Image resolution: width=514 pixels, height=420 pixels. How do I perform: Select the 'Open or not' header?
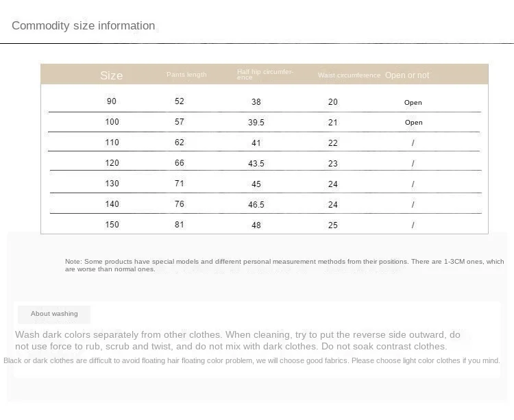pos(407,75)
